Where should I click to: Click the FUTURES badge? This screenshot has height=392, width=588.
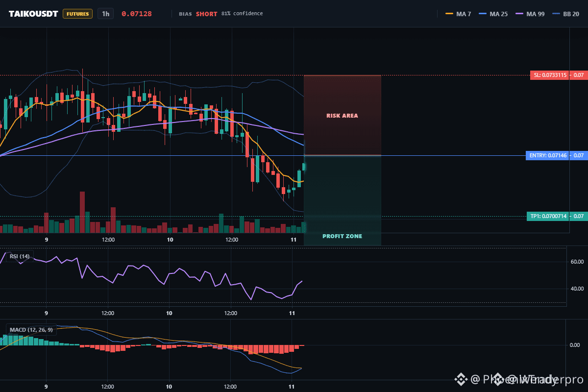[77, 14]
